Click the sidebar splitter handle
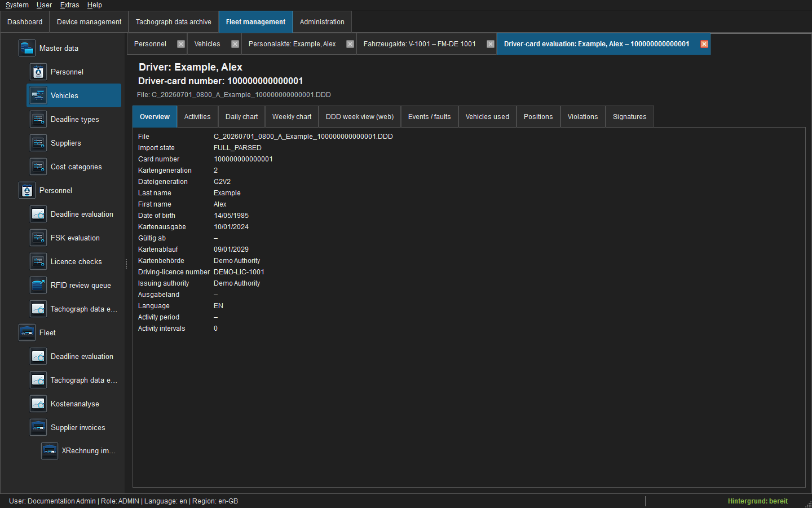This screenshot has height=508, width=812. pyautogui.click(x=126, y=264)
